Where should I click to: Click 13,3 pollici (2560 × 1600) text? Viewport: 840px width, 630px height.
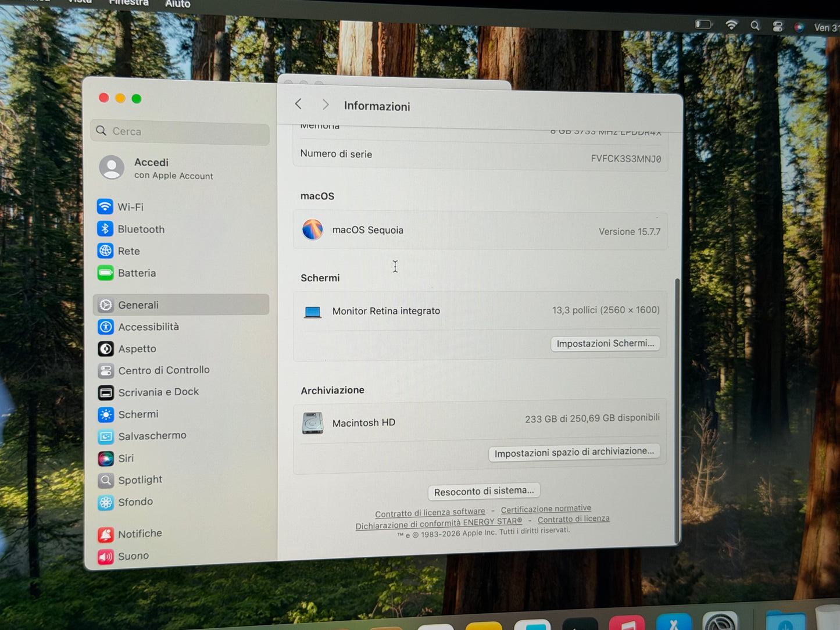coord(606,310)
